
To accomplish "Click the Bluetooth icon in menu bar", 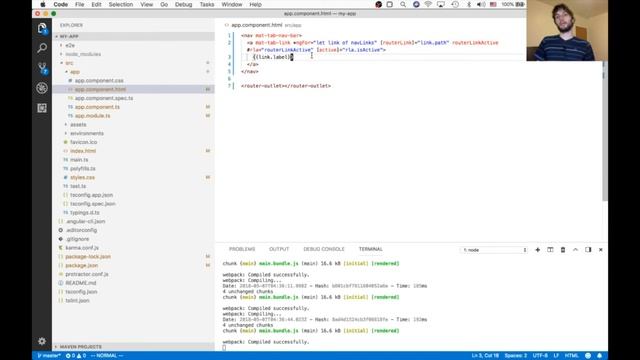I will click(469, 4).
